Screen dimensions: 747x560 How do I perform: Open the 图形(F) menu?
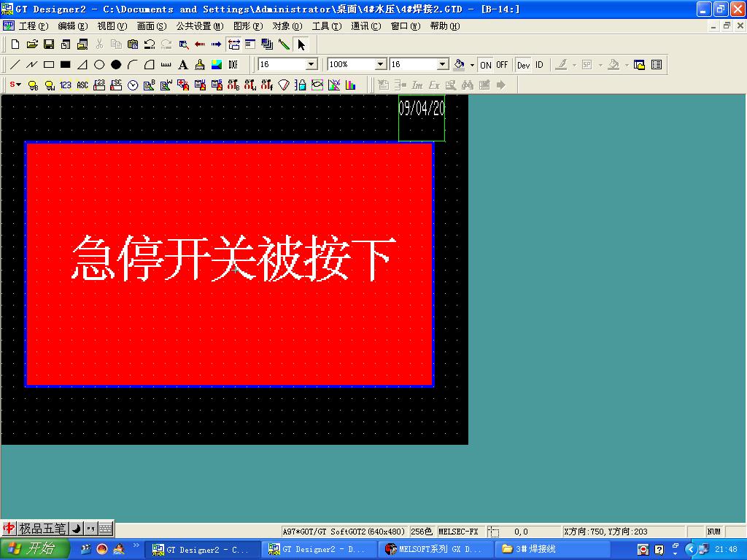point(247,26)
